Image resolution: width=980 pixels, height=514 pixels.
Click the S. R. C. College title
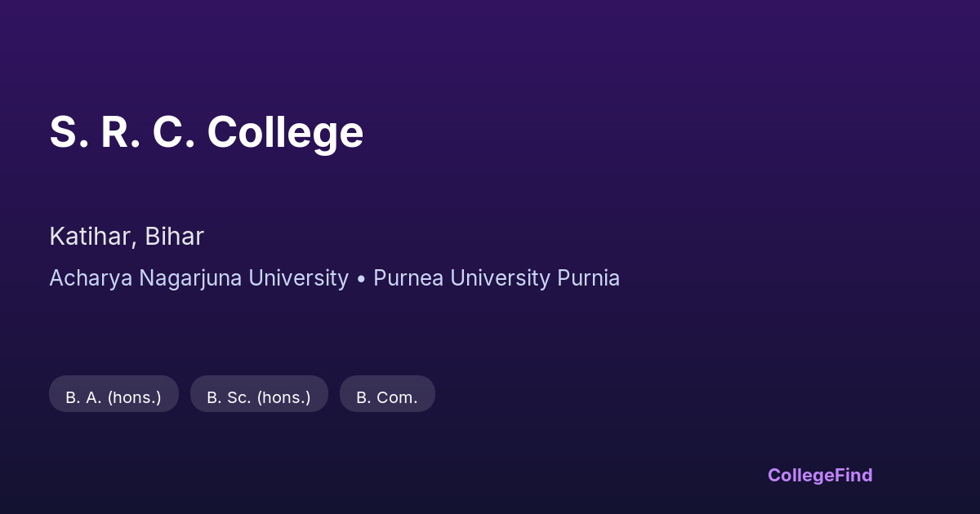click(206, 132)
